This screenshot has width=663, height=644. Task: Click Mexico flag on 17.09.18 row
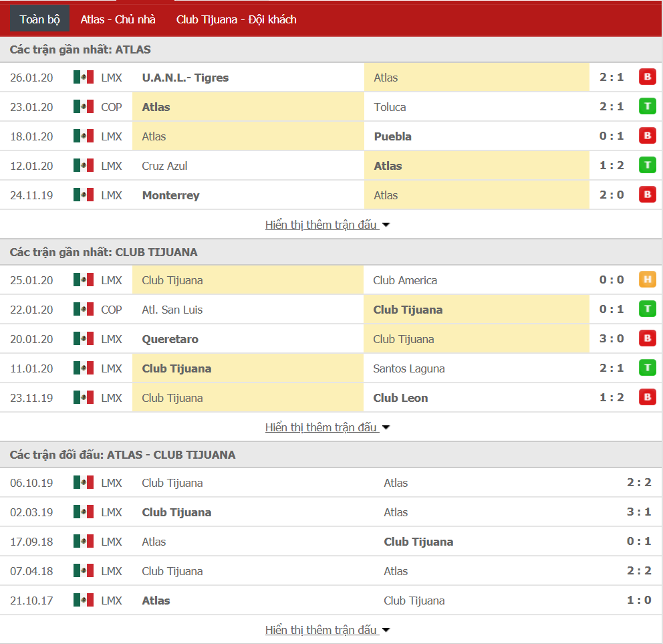[84, 541]
